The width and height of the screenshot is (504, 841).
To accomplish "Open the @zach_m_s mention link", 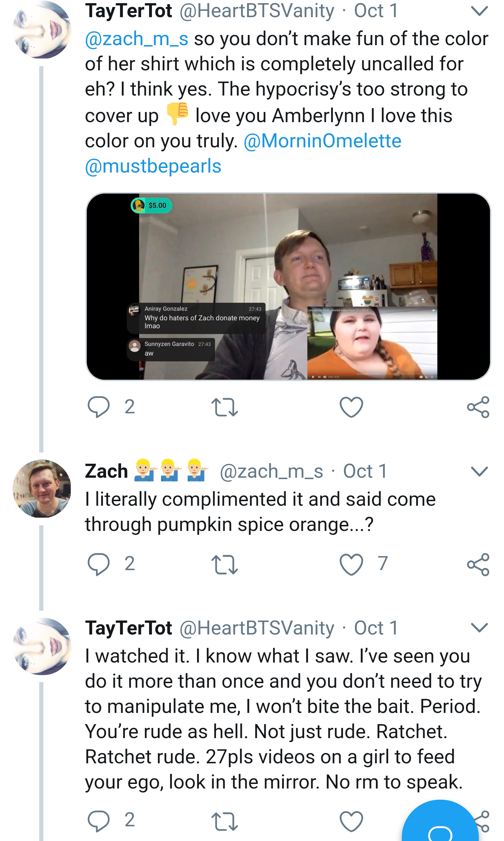I will pyautogui.click(x=137, y=39).
